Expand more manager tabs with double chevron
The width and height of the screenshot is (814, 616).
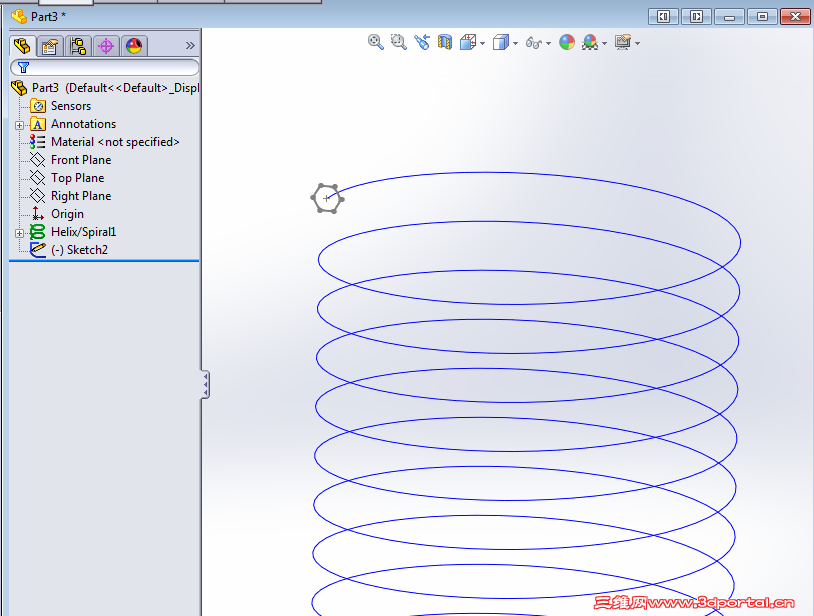[x=190, y=46]
